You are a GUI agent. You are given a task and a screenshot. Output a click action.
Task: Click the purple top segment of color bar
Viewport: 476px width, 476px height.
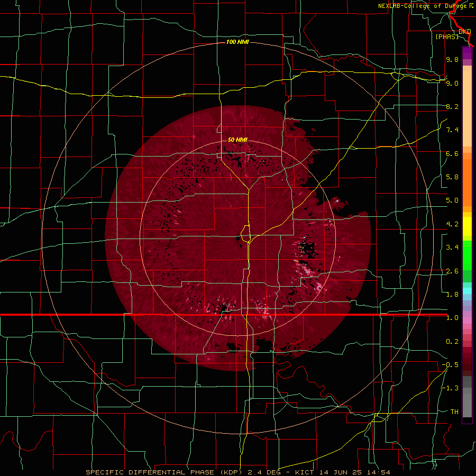click(467, 53)
